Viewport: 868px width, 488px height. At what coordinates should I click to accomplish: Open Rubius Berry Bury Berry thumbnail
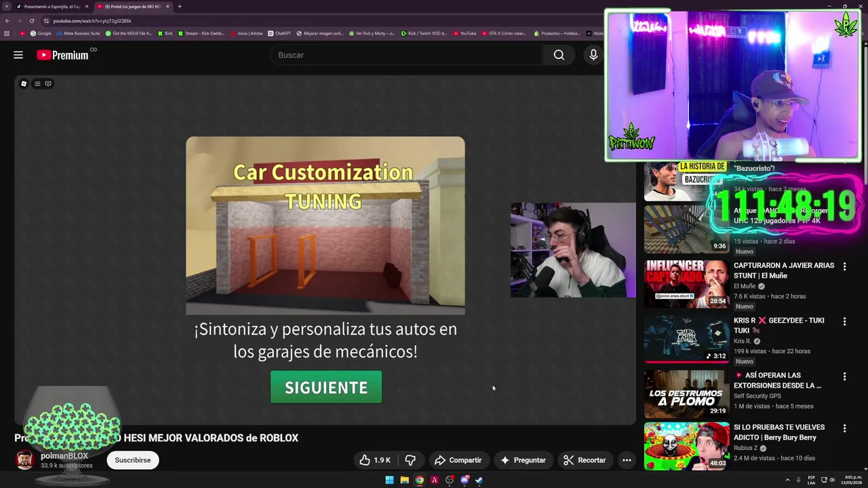(686, 446)
